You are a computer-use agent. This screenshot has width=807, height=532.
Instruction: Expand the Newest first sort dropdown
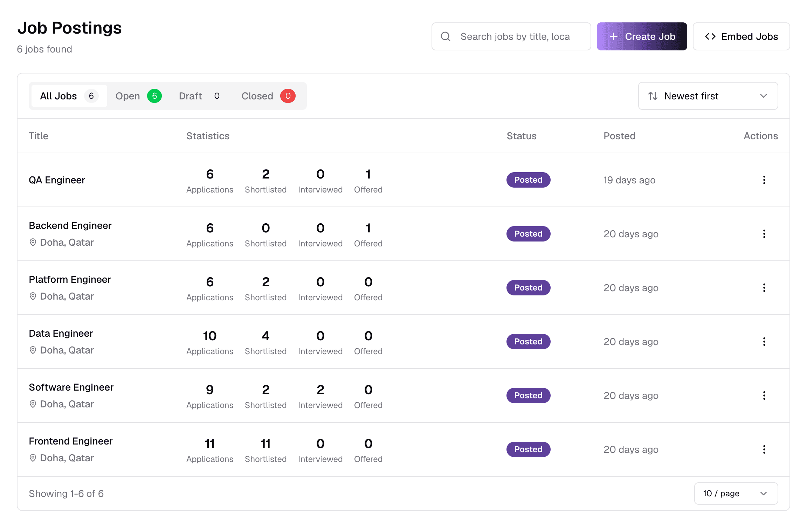click(x=708, y=96)
